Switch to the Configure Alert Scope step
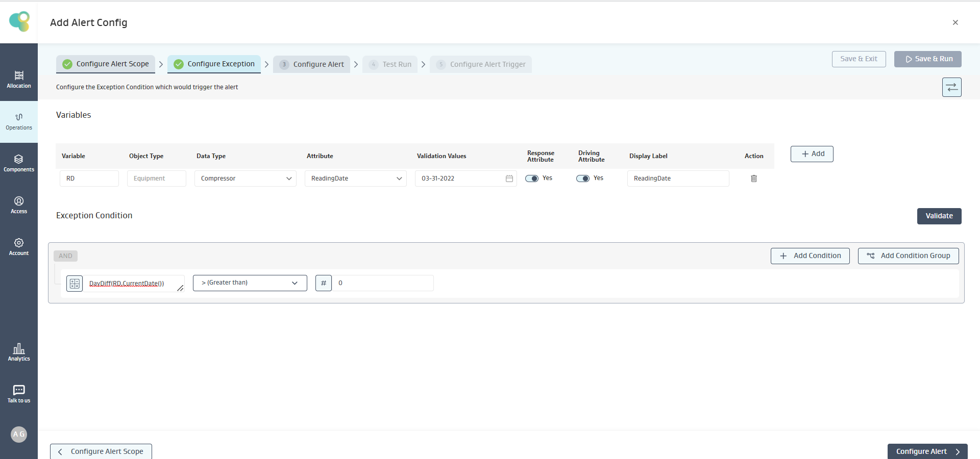 106,64
